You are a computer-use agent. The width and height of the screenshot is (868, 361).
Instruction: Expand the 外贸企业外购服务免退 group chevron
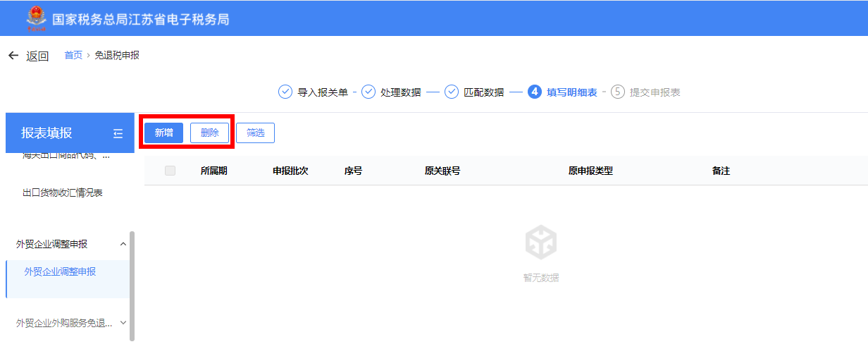click(123, 323)
